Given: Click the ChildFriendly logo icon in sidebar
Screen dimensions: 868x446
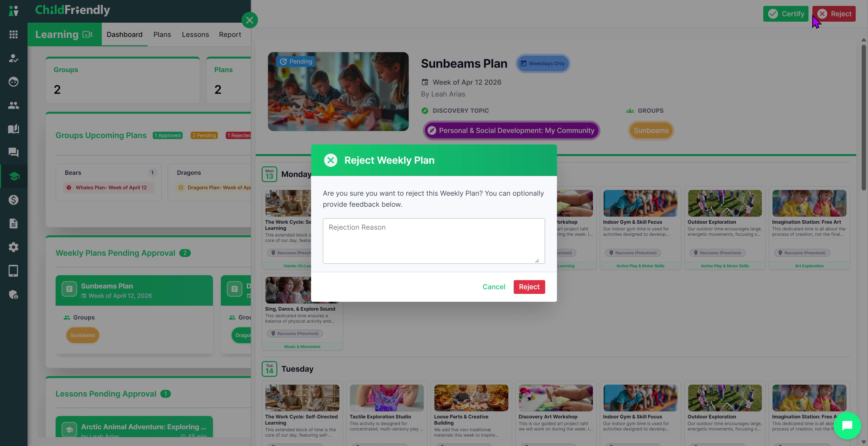Looking at the screenshot, I should pos(14,11).
